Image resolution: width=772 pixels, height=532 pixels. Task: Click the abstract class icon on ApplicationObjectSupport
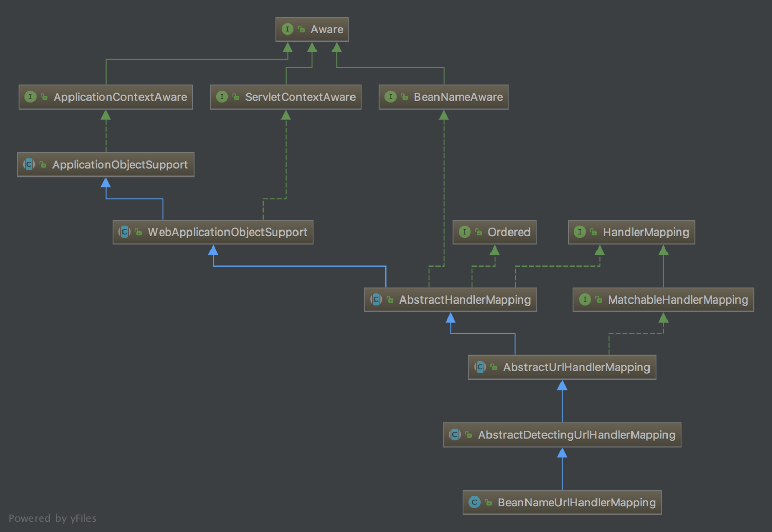click(x=29, y=164)
